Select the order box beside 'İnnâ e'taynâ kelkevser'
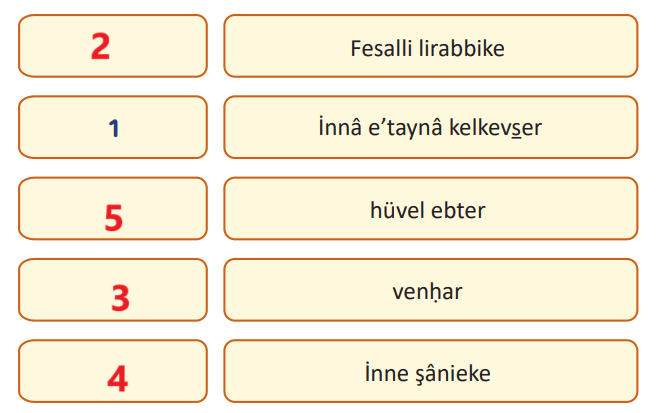 113,127
